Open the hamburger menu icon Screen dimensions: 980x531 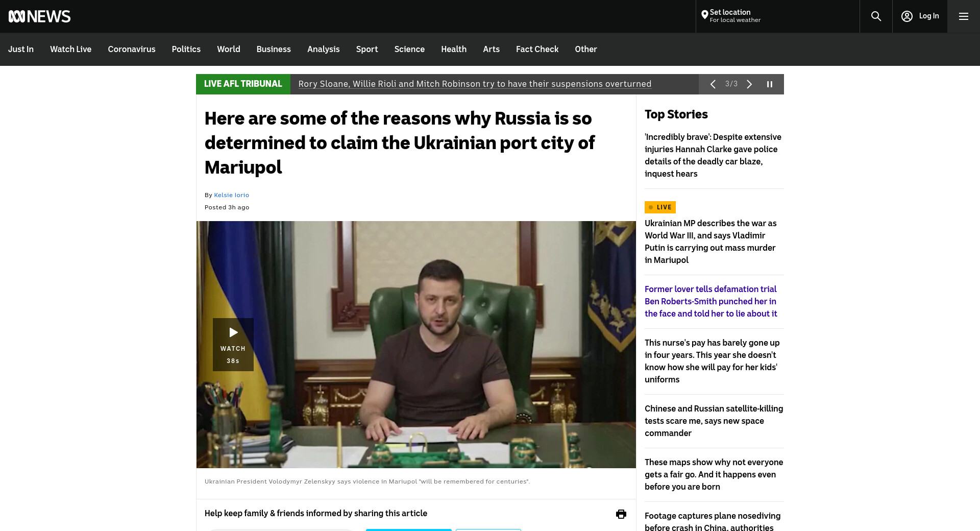[963, 16]
